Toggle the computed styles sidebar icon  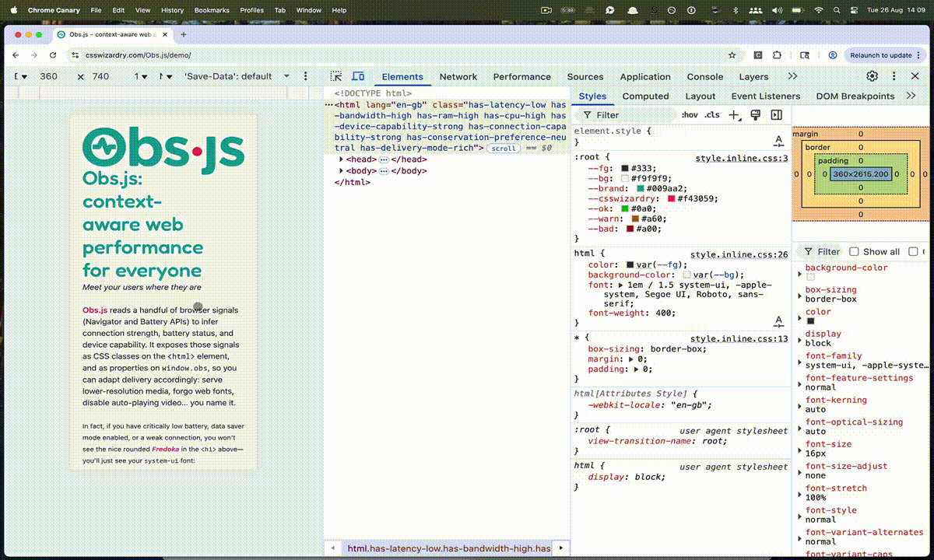click(x=776, y=115)
